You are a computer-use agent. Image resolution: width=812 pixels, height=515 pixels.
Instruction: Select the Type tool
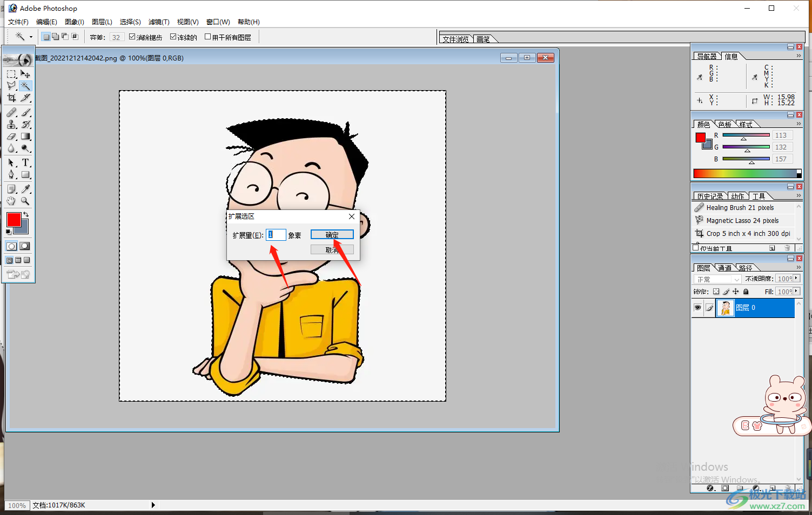pyautogui.click(x=25, y=162)
